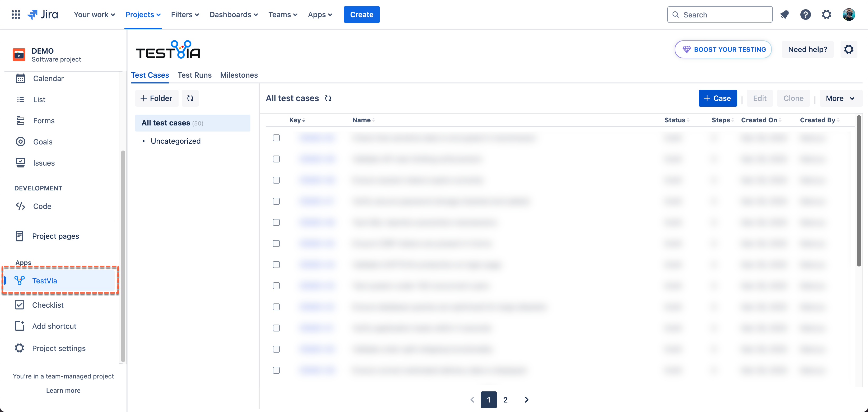Screen dimensions: 868x412
Task: Open the Checklist app in sidebar
Action: (48, 305)
